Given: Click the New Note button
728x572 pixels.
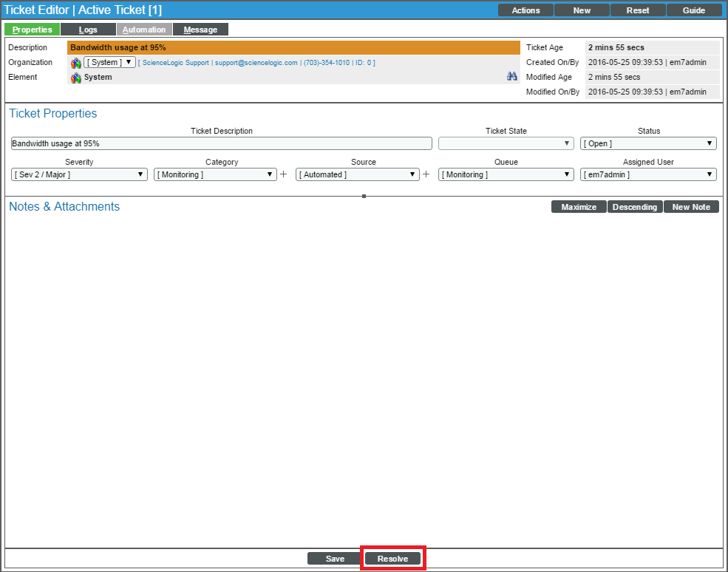Looking at the screenshot, I should (x=691, y=207).
